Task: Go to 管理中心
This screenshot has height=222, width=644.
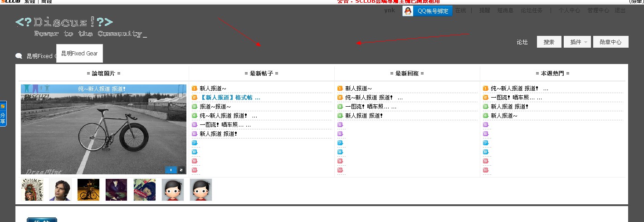Action: 598,10
